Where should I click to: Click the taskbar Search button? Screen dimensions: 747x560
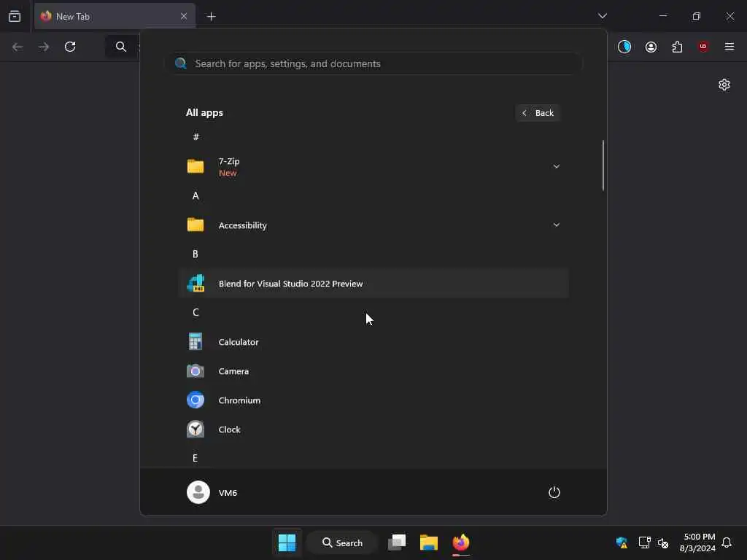pyautogui.click(x=342, y=542)
